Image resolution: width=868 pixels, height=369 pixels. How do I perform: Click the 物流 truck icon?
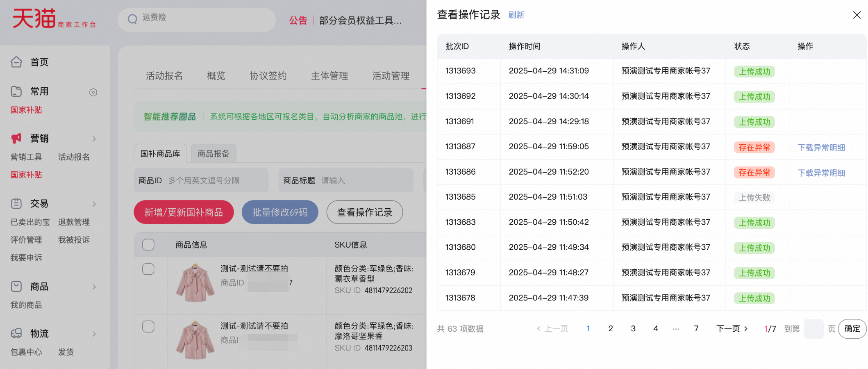(x=16, y=333)
